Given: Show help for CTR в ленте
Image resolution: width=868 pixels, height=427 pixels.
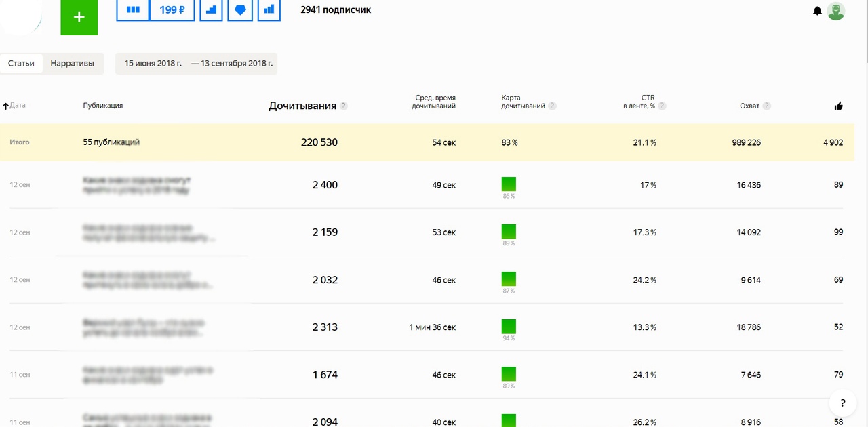Looking at the screenshot, I should click(x=662, y=106).
